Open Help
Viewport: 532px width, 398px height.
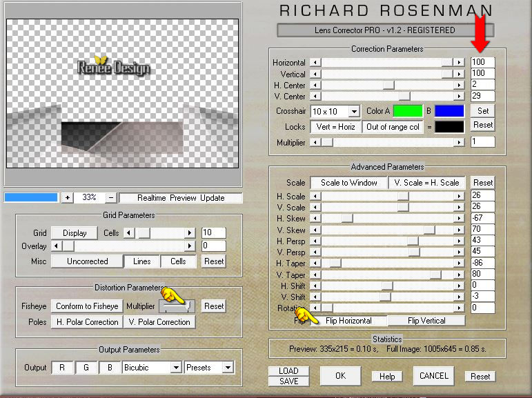pos(387,377)
